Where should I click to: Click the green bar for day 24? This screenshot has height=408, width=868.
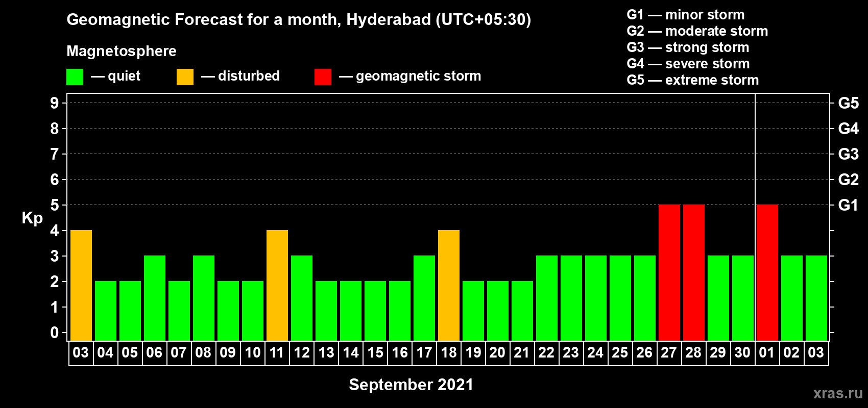pos(596,298)
